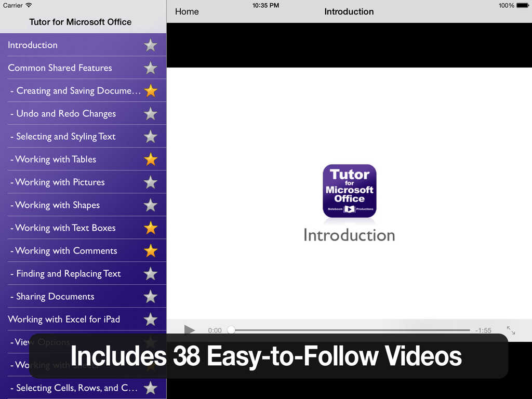Image resolution: width=532 pixels, height=399 pixels.
Task: Open Working with Excel for iPad section
Action: 64,320
